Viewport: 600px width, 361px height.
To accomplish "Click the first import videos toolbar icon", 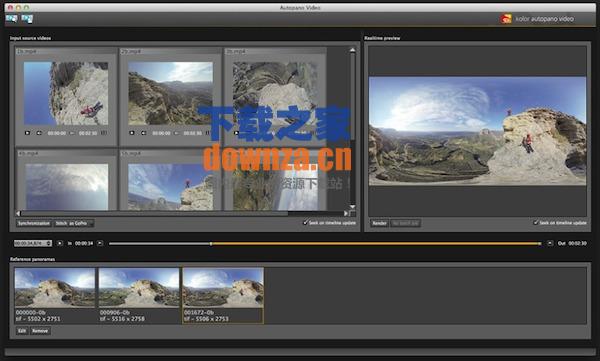I will (x=11, y=18).
